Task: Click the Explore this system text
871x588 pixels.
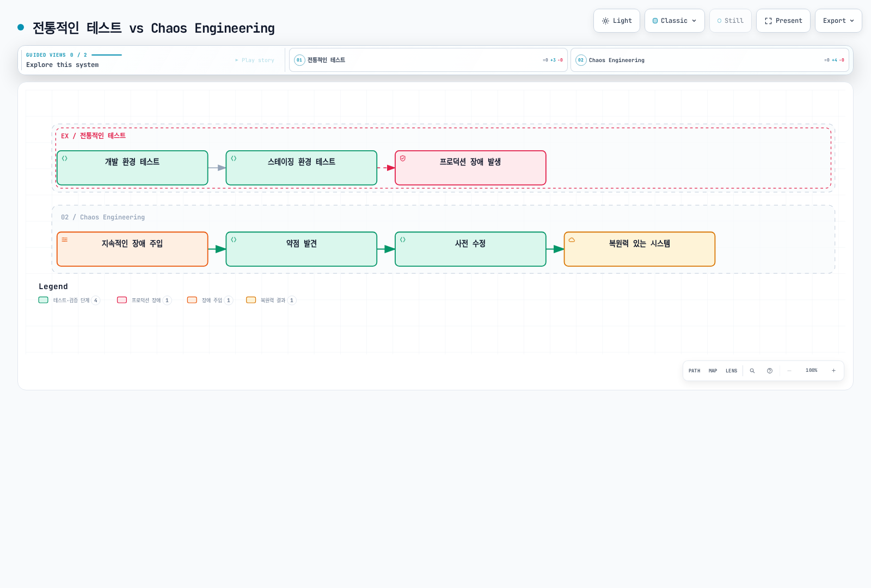Action: click(63, 65)
